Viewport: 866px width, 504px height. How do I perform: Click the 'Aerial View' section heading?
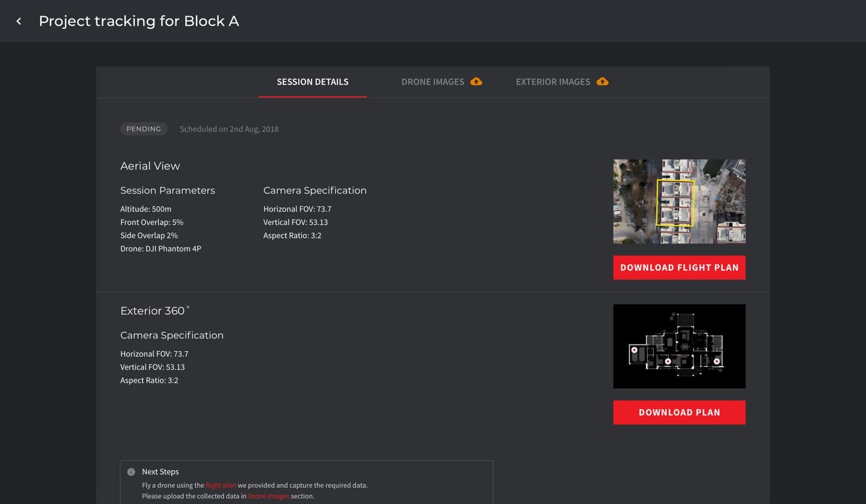(150, 166)
